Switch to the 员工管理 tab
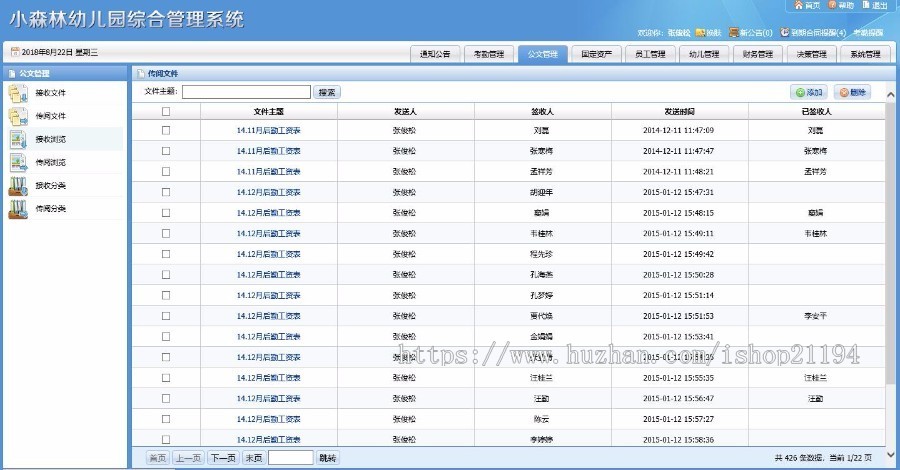 (650, 54)
